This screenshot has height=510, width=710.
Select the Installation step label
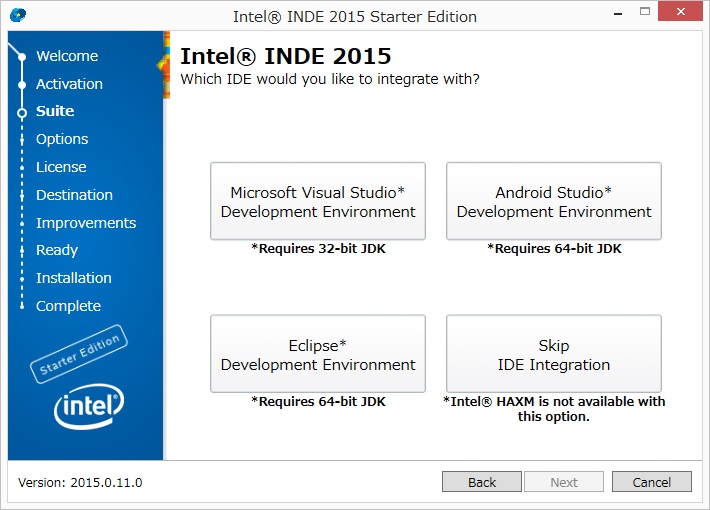[74, 278]
